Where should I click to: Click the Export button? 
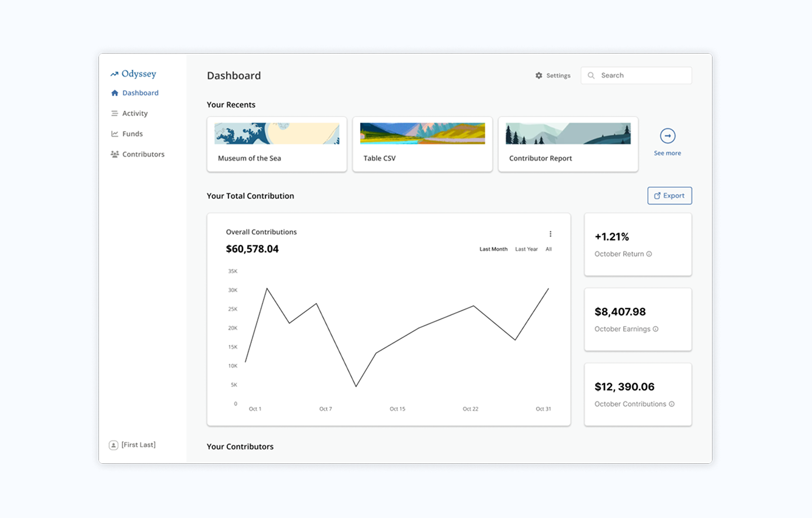pos(670,195)
